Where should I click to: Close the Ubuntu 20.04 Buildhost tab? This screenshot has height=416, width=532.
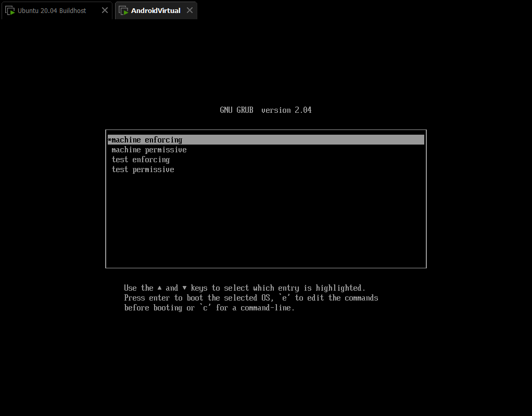(105, 10)
